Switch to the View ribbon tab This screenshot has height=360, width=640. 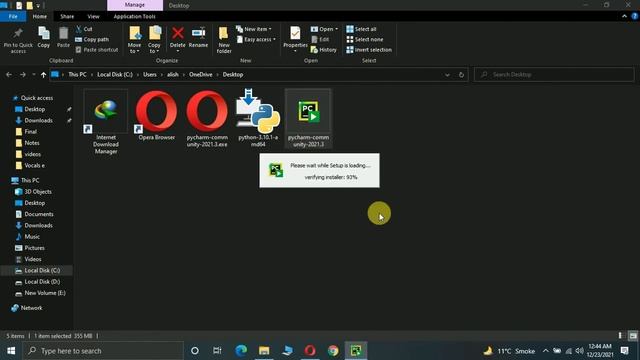pos(93,16)
